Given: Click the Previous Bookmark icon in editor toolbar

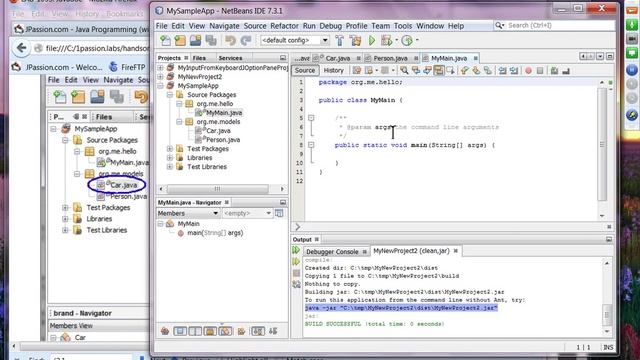Looking at the screenshot, I should (x=464, y=71).
